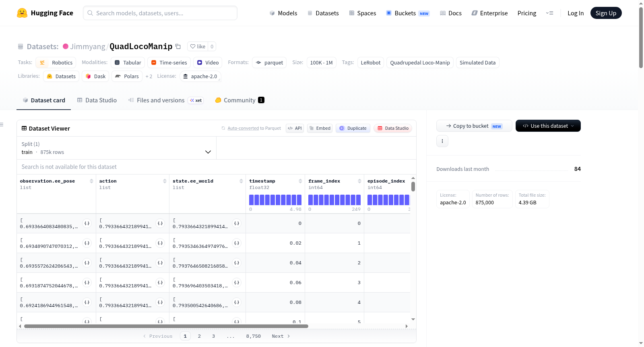Expand observation.ee_pose cell 0.6924186944961548
This screenshot has width=644, height=347.
(87, 302)
